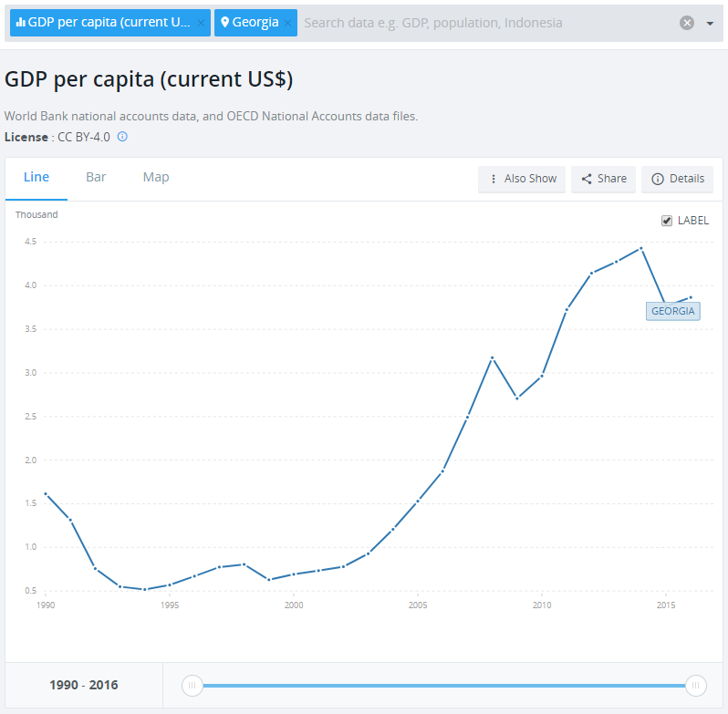Click the CC BY-4.0 license text
728x714 pixels.
pos(83,137)
